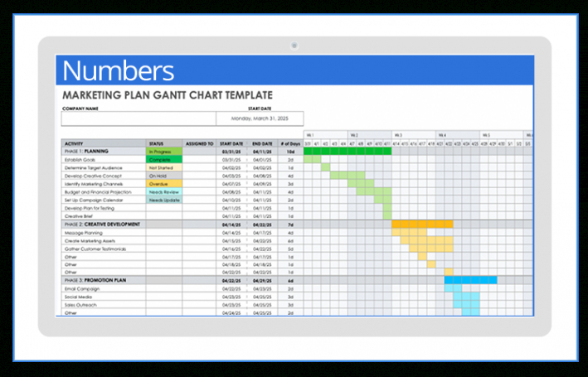This screenshot has height=377, width=588.
Task: Select the Needs Update status cell
Action: (165, 200)
